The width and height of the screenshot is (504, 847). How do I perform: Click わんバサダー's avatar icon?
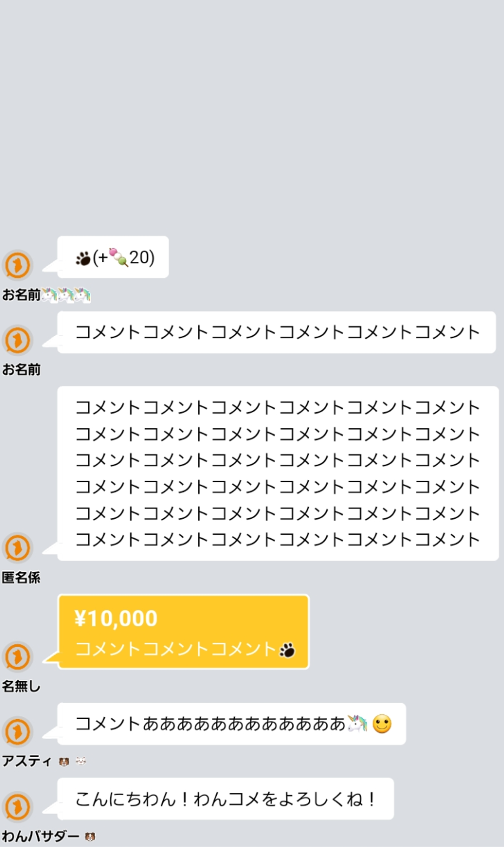tap(17, 807)
